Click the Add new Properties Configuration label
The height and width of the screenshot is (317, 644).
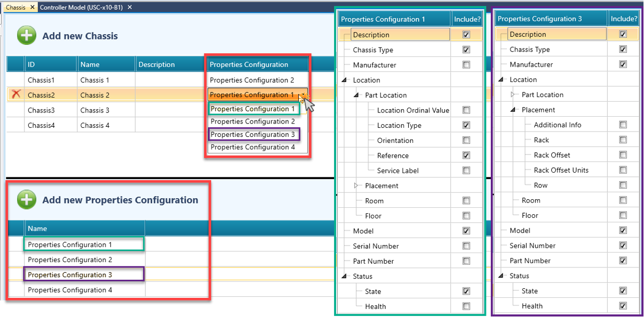[x=120, y=200]
